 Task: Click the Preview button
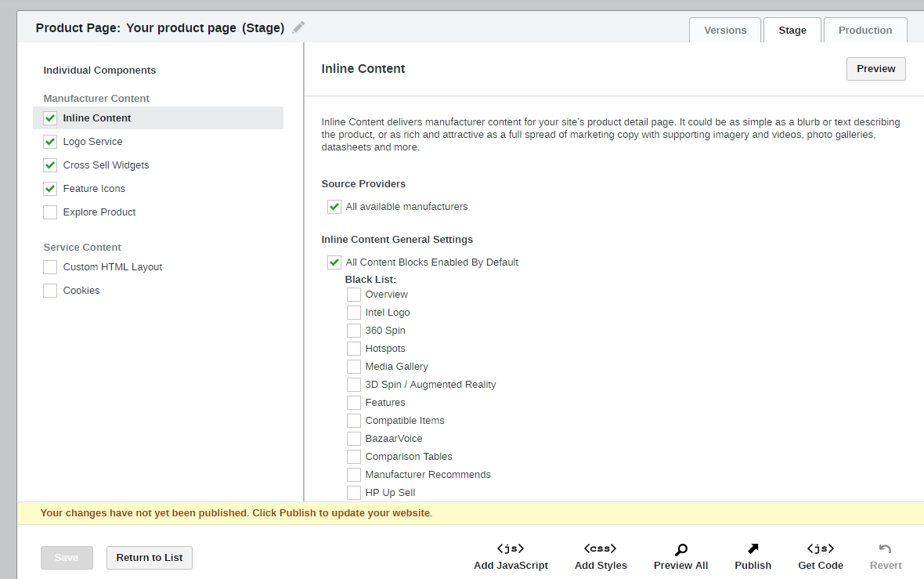pyautogui.click(x=875, y=69)
